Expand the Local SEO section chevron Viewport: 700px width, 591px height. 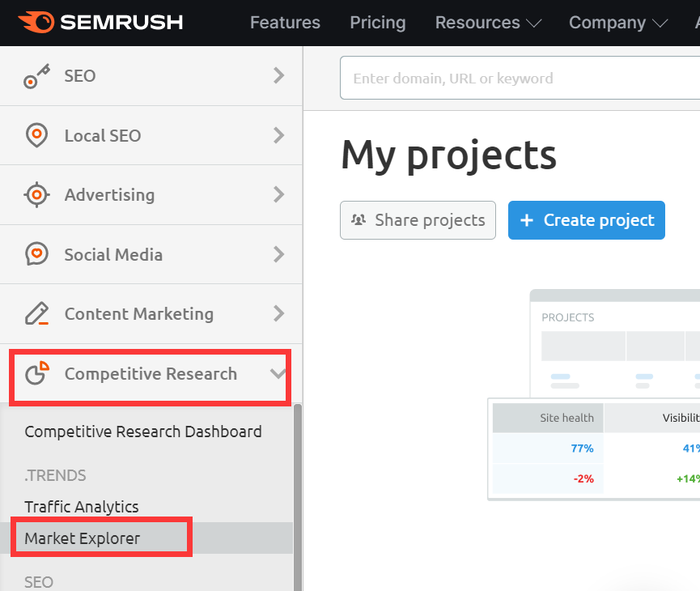coord(279,135)
